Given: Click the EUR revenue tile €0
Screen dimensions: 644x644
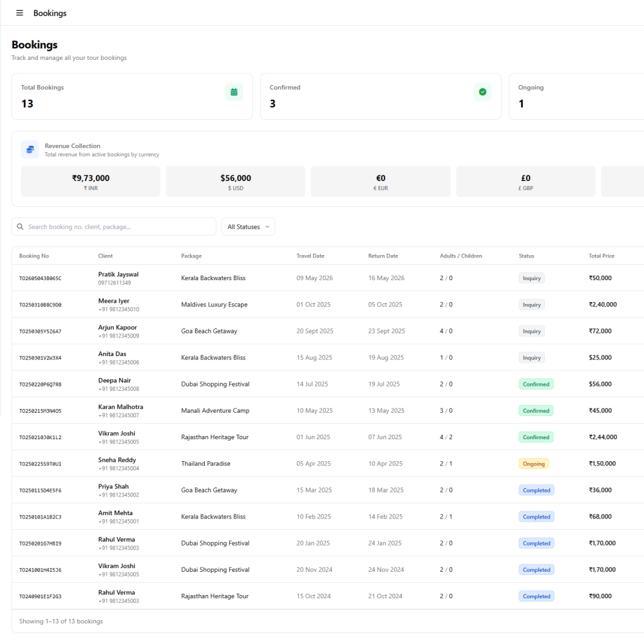Looking at the screenshot, I should point(381,182).
